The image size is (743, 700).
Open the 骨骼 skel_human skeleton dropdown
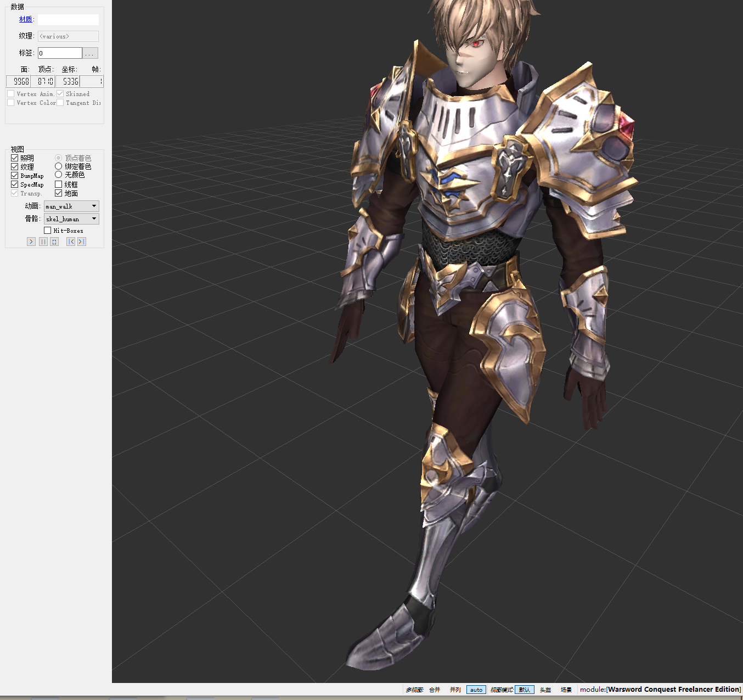click(x=71, y=219)
